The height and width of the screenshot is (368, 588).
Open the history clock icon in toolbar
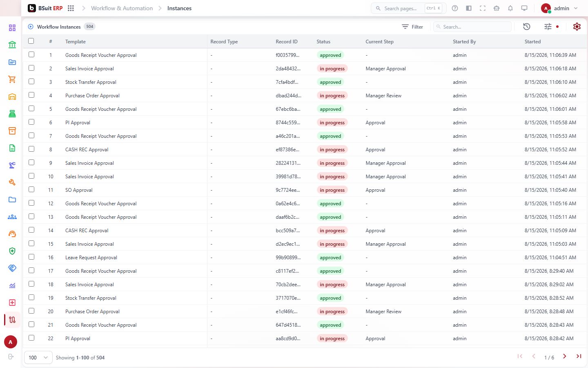[527, 27]
